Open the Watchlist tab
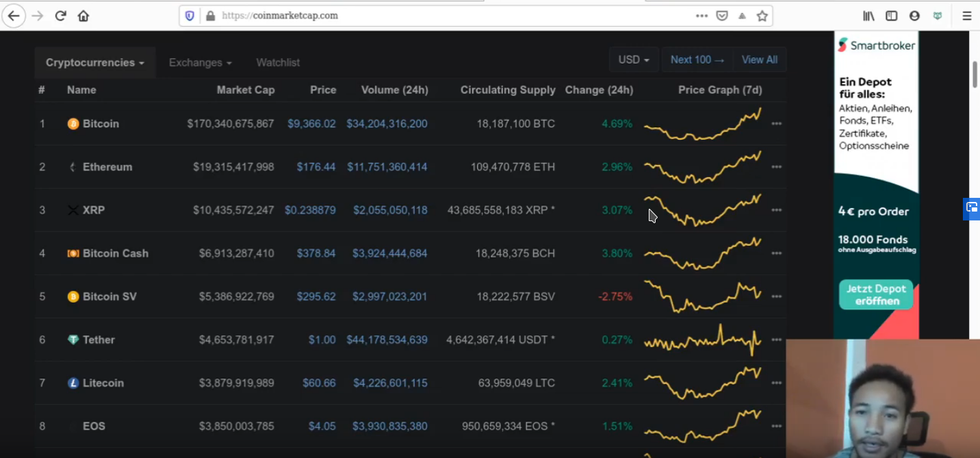The image size is (980, 458). 278,62
